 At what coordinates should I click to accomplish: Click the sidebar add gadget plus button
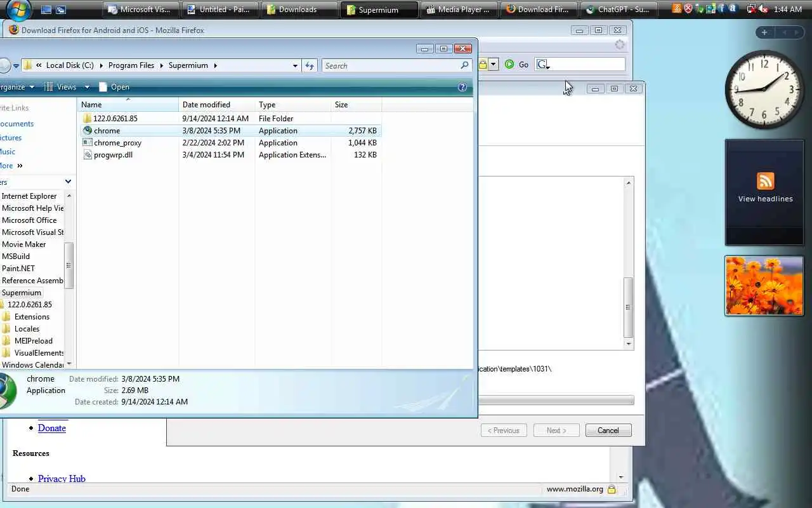(x=764, y=32)
